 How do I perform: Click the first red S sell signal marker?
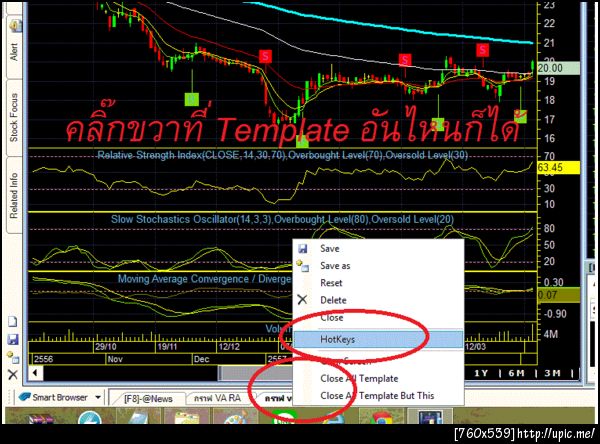[x=265, y=56]
